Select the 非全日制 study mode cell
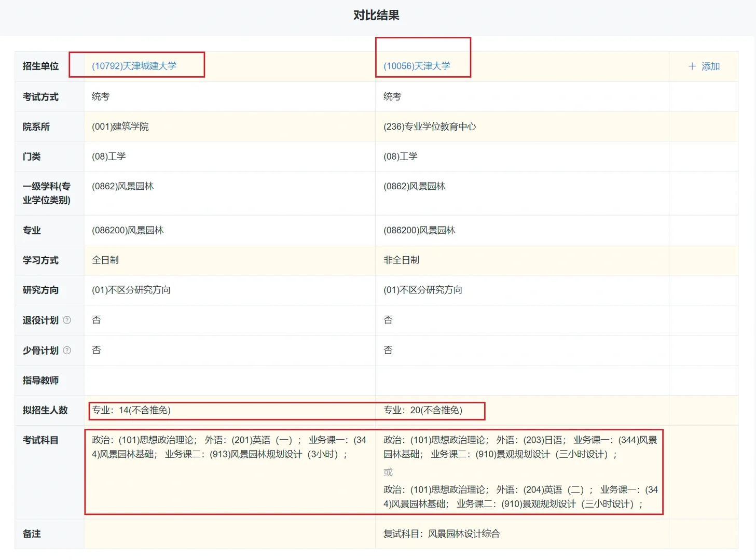Image resolution: width=756 pixels, height=560 pixels. (x=402, y=260)
